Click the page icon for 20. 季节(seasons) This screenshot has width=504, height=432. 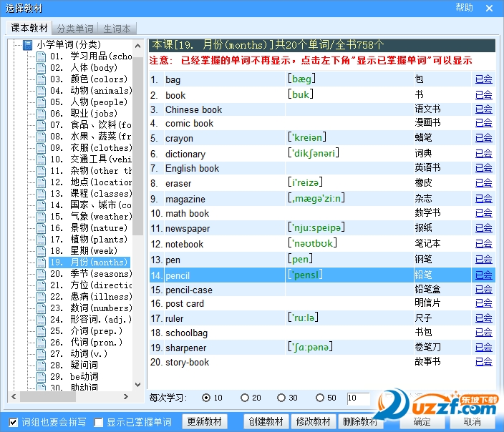[41, 274]
